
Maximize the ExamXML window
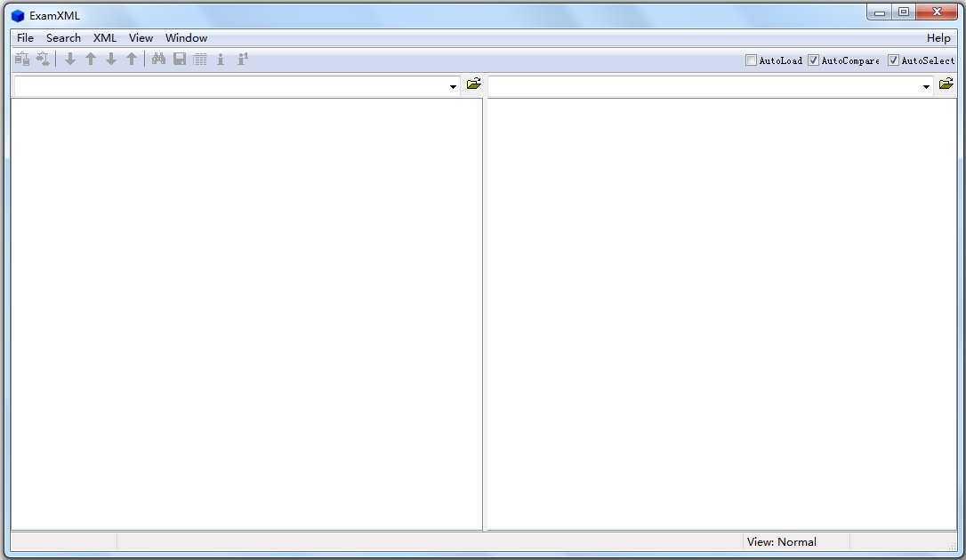pos(904,12)
